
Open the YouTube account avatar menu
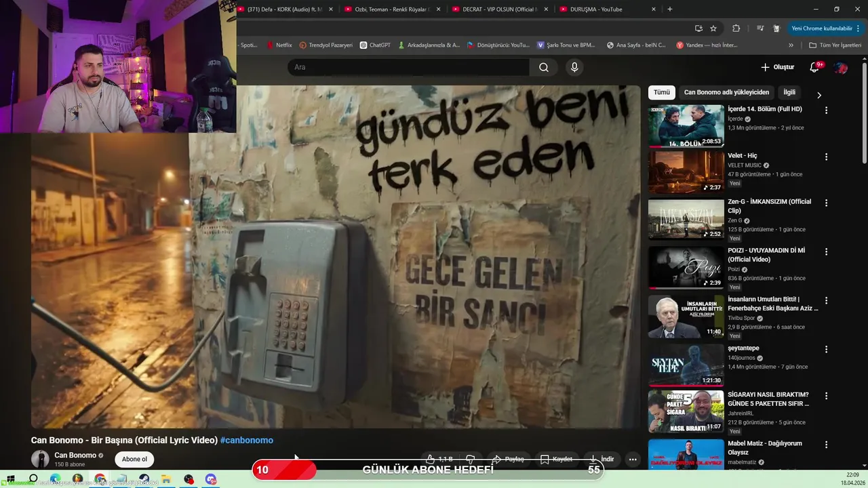tap(841, 67)
